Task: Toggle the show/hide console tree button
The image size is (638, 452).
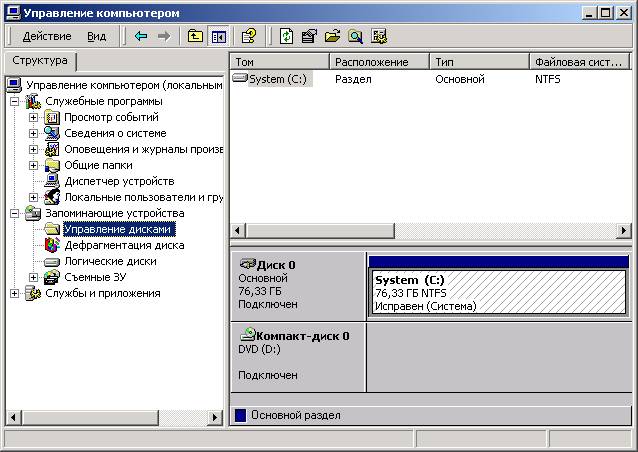Action: click(218, 36)
